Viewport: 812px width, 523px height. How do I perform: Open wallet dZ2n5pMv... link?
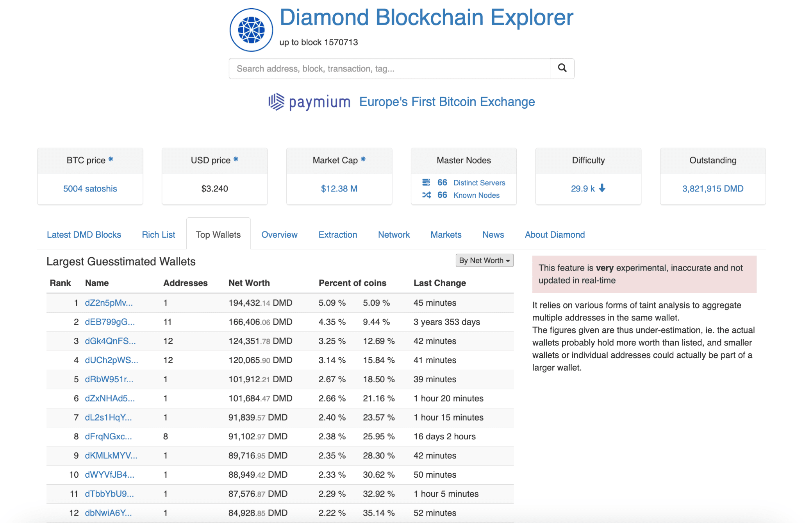[109, 303]
